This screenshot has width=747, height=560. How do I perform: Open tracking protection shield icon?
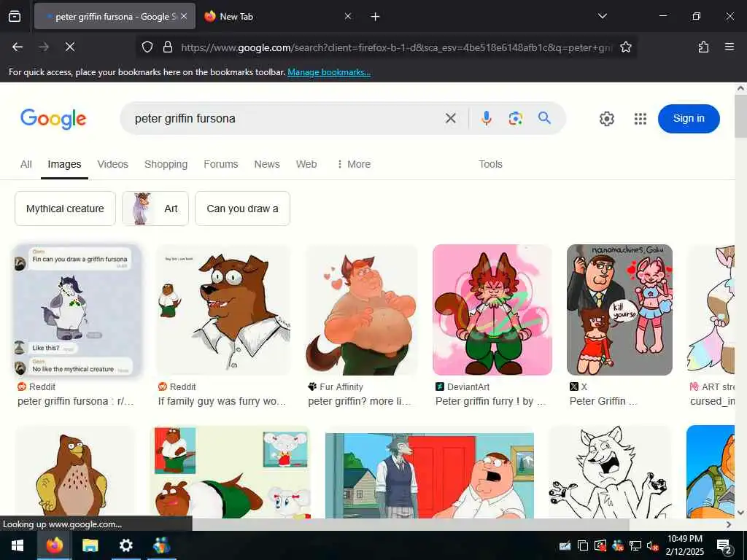pos(147,47)
